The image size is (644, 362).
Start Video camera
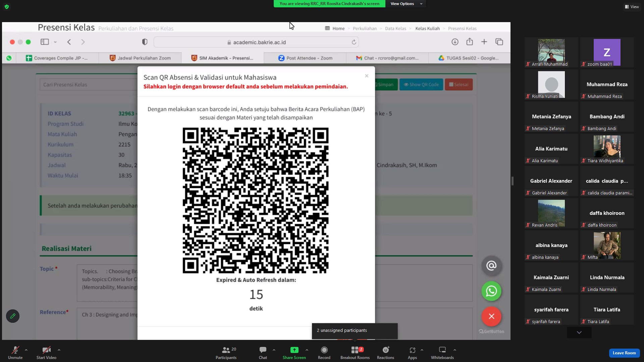click(46, 353)
